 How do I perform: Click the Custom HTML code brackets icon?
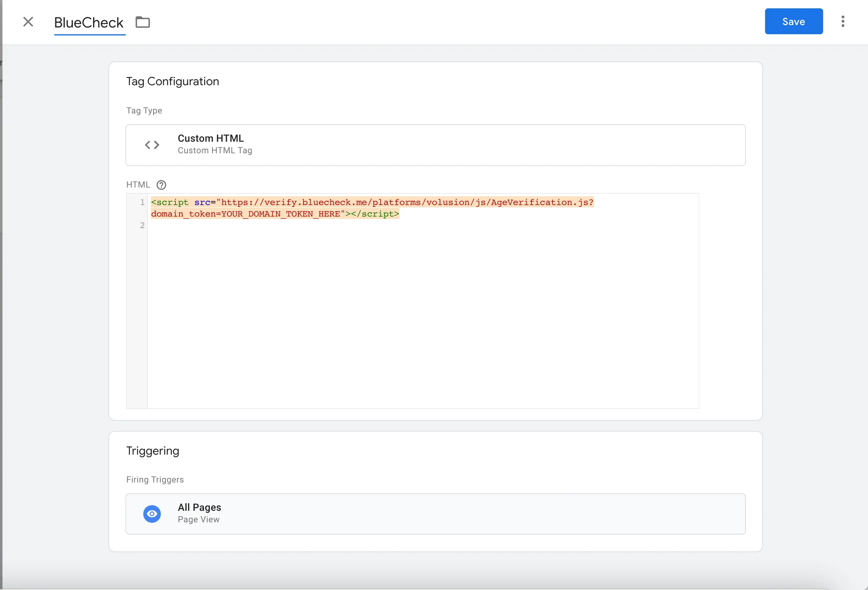(152, 145)
